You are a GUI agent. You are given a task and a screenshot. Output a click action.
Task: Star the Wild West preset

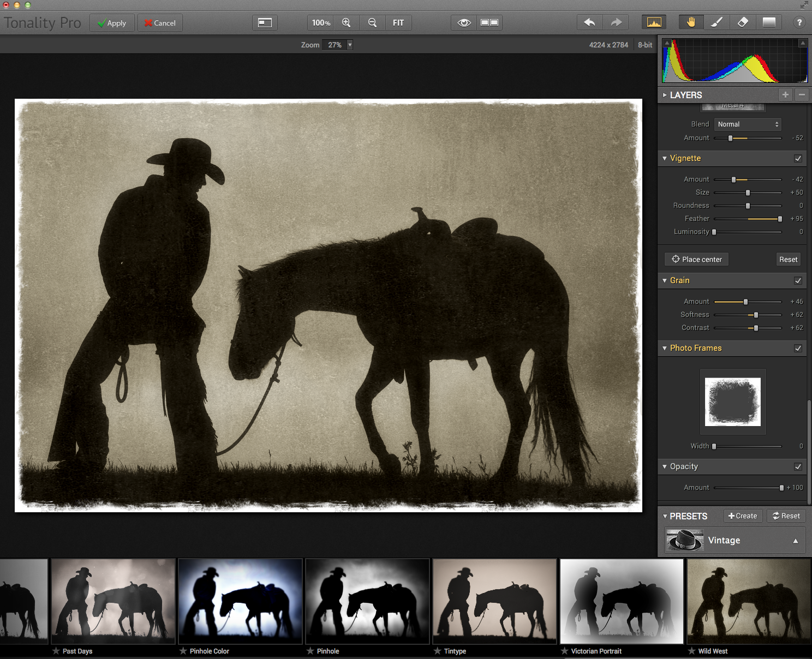[x=691, y=651]
